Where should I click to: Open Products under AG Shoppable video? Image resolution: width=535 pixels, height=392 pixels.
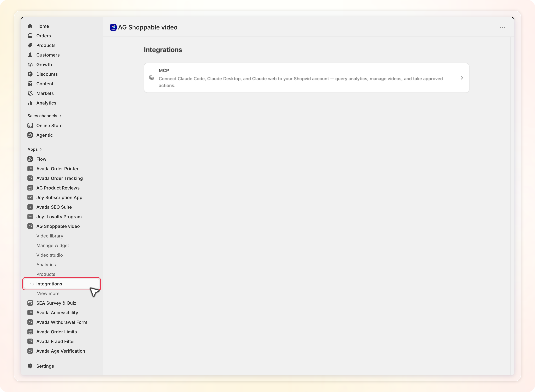[46, 274]
